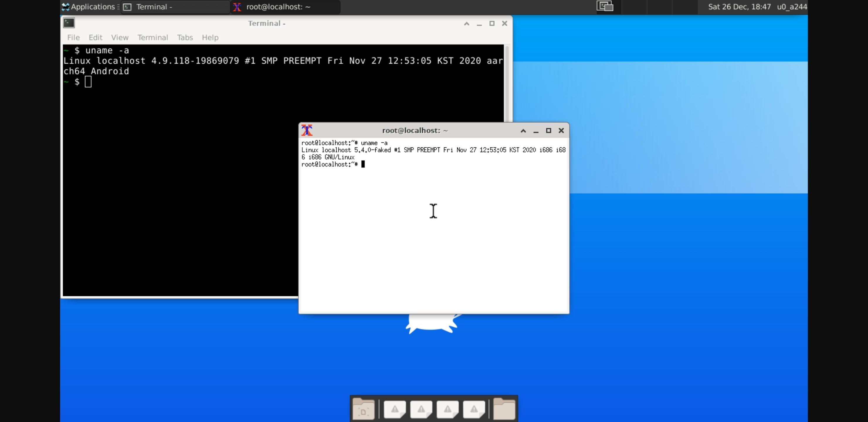Image resolution: width=868 pixels, height=422 pixels.
Task: Roll up the Terminal window with its shade toggle
Action: point(466,23)
